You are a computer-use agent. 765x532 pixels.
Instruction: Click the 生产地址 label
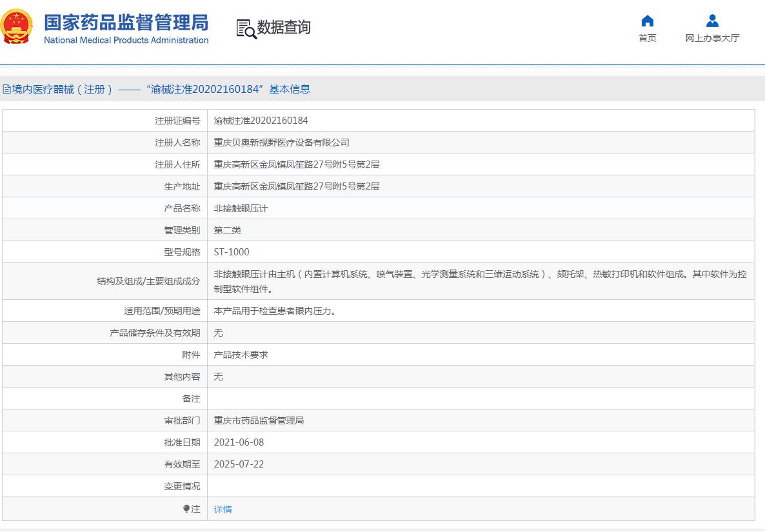pos(182,186)
